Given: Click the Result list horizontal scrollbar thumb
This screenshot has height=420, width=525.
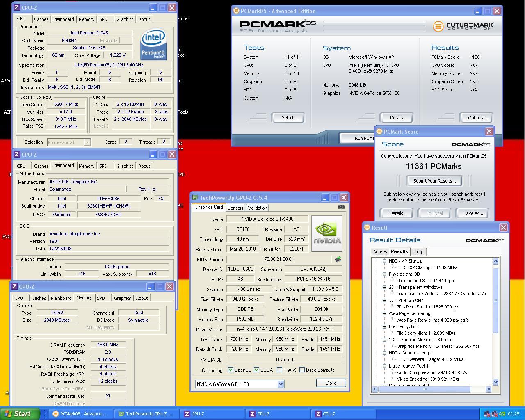Looking at the screenshot, I should (x=425, y=389).
